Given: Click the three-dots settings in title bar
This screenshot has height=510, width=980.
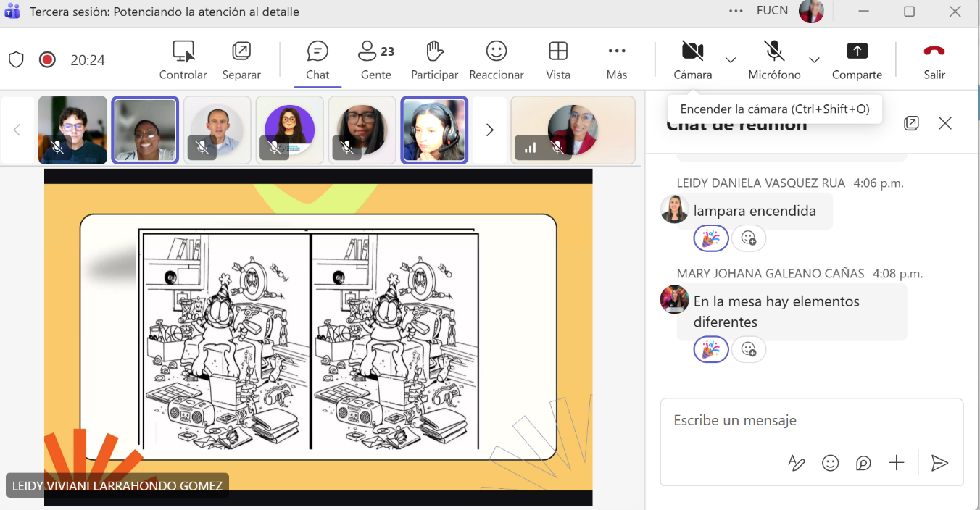Looking at the screenshot, I should [x=736, y=11].
